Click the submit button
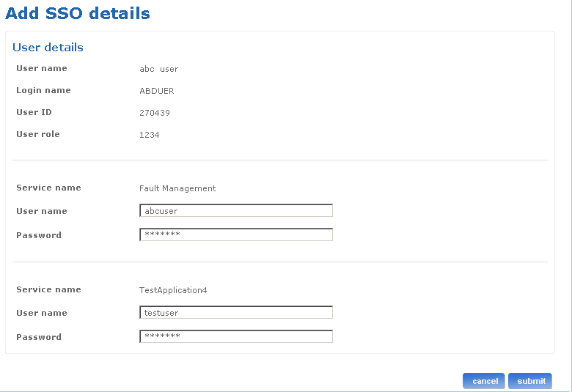The width and height of the screenshot is (572, 392). tap(529, 381)
